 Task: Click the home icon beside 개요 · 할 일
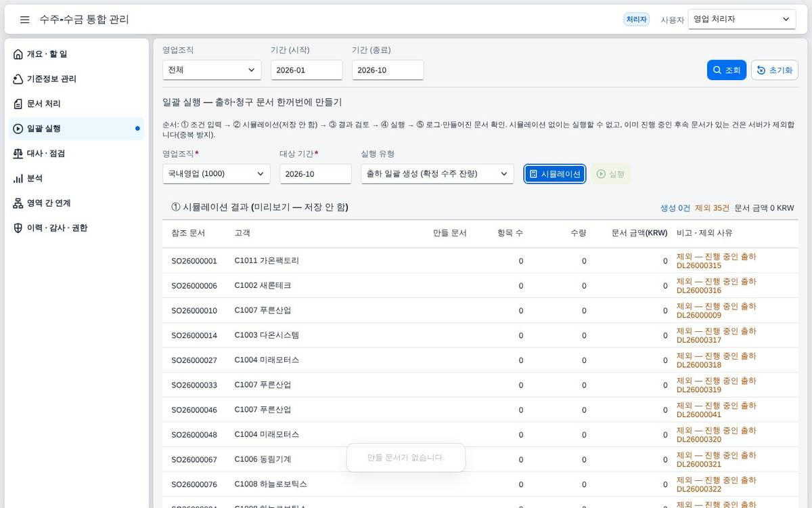[x=18, y=54]
